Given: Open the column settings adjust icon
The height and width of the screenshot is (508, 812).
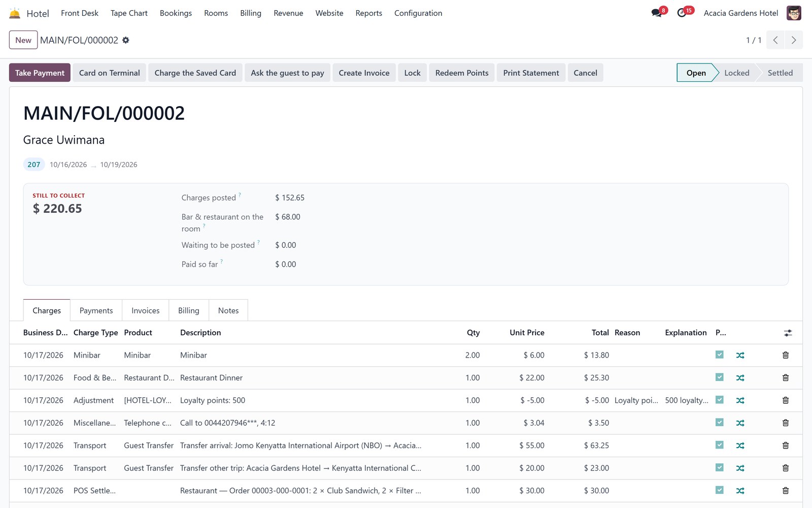Looking at the screenshot, I should pyautogui.click(x=788, y=333).
